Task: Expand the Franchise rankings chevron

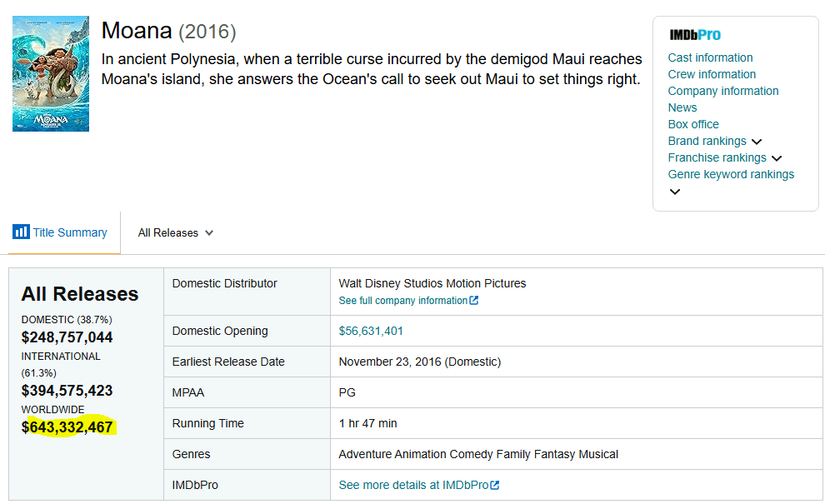Action: tap(776, 158)
